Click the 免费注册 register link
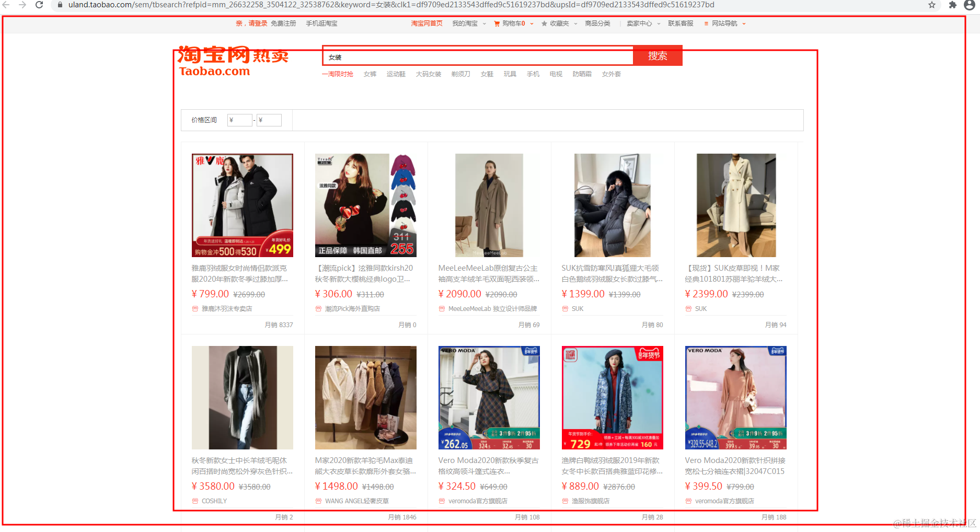Viewport: 980px width, 532px height. tap(283, 24)
